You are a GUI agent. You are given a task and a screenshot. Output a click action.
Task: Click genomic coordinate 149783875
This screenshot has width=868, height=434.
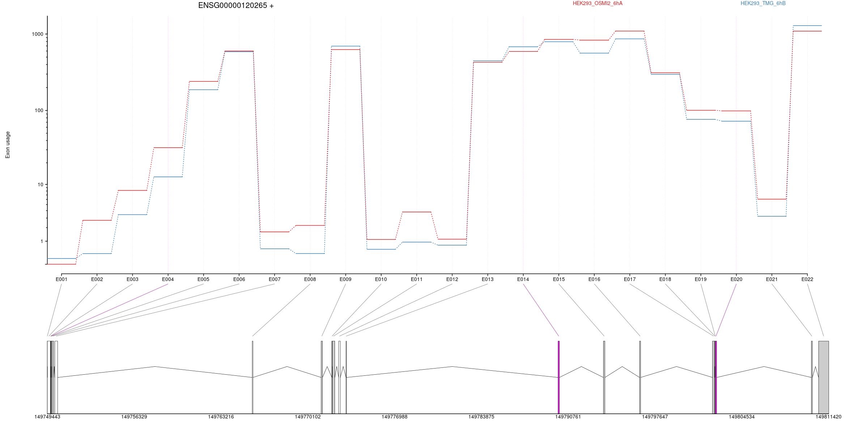[481, 417]
